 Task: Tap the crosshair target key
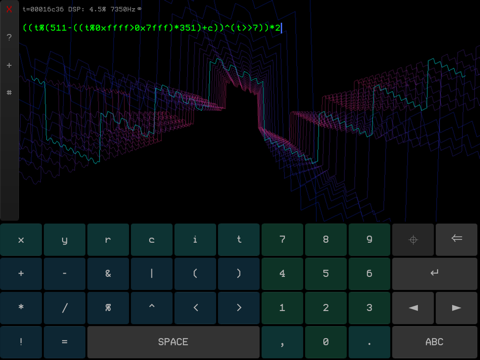tap(413, 240)
